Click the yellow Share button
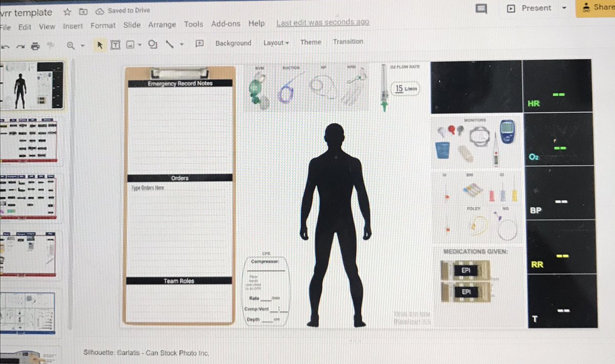This screenshot has width=615, height=364. pyautogui.click(x=596, y=8)
